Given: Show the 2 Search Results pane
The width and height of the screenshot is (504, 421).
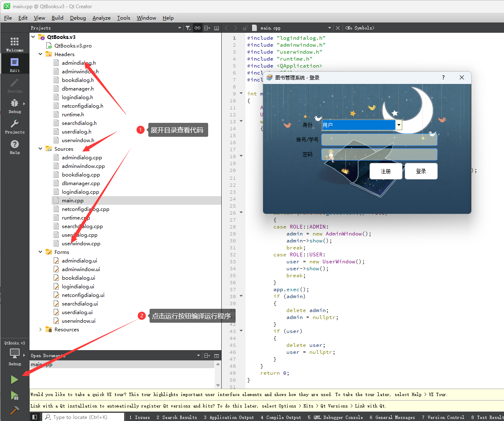Looking at the screenshot, I should 177,417.
